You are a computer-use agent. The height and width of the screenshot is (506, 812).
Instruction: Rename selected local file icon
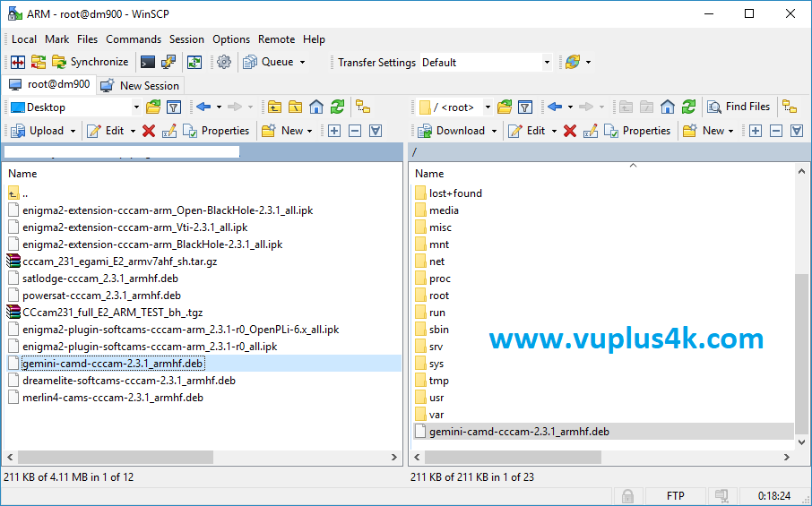pyautogui.click(x=168, y=131)
